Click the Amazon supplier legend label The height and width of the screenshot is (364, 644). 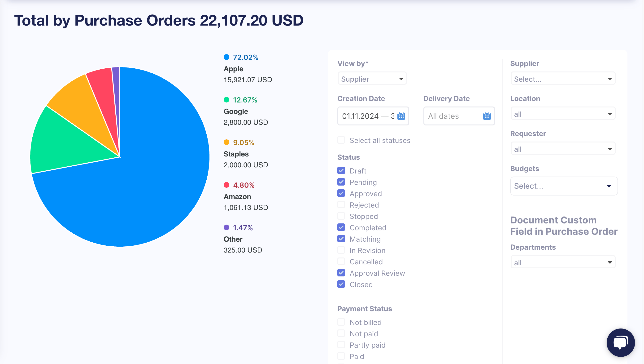tap(237, 196)
